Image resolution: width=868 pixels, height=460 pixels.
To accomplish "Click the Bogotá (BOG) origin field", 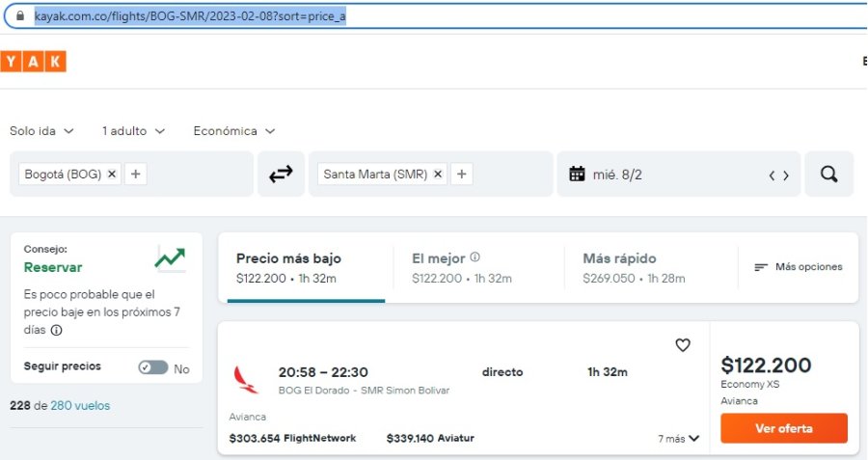I will [x=131, y=174].
